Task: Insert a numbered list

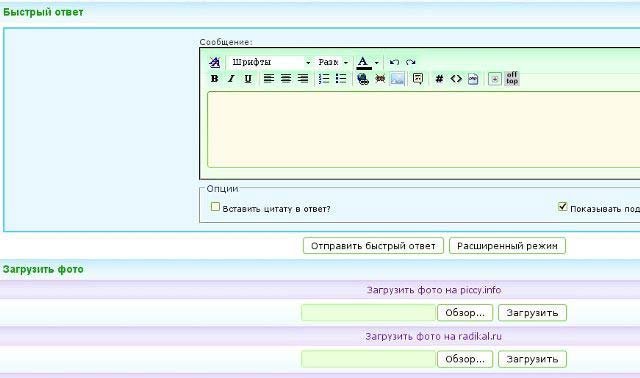Action: click(x=324, y=78)
